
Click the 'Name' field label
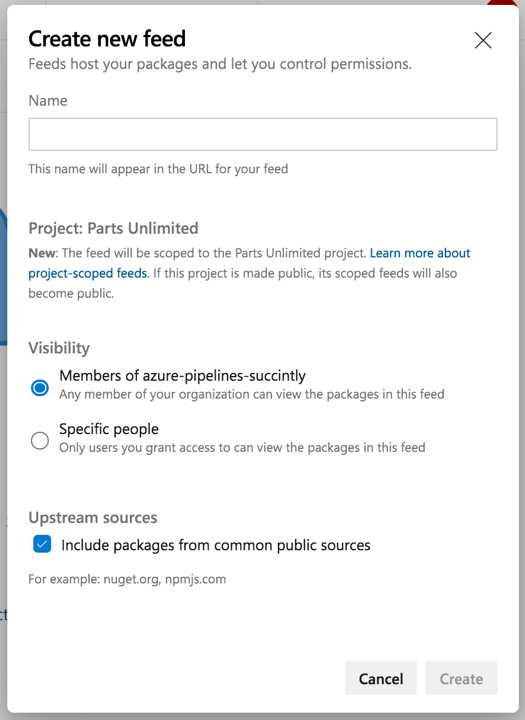pos(48,101)
